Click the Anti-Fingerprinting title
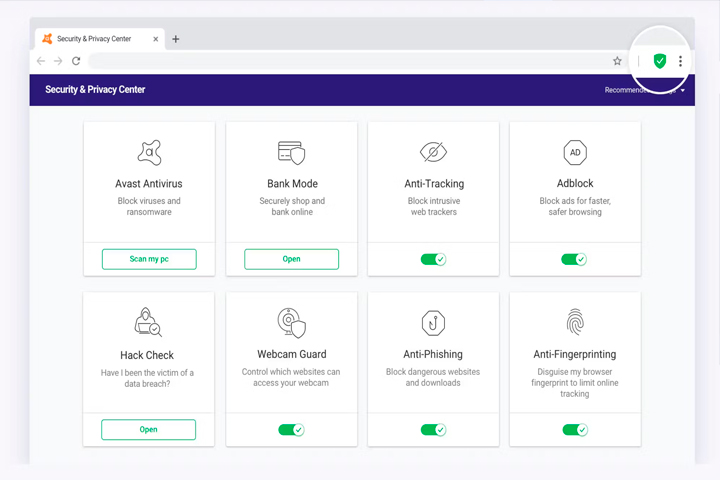 (x=574, y=354)
